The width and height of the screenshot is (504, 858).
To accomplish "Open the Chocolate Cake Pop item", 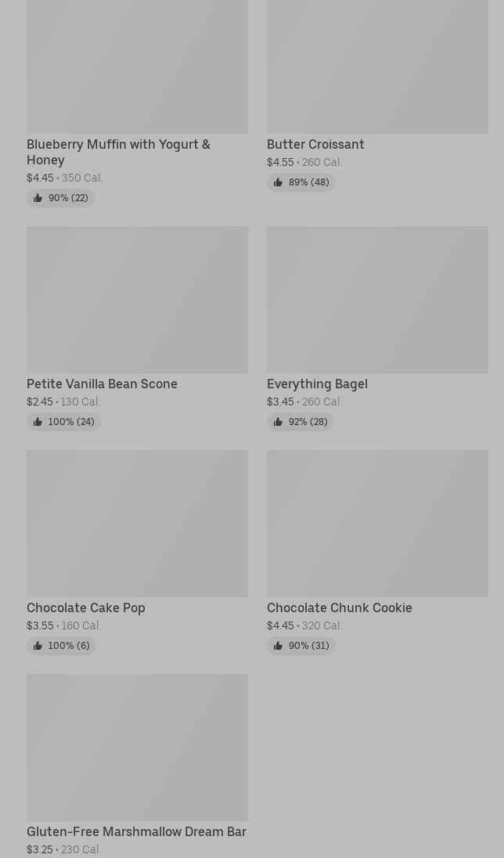I will (x=86, y=607).
